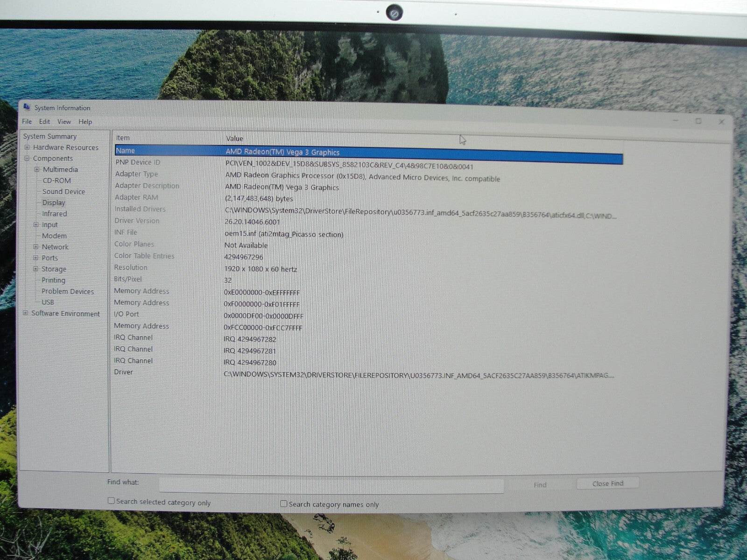Open the File menu
747x560 pixels.
pos(27,121)
